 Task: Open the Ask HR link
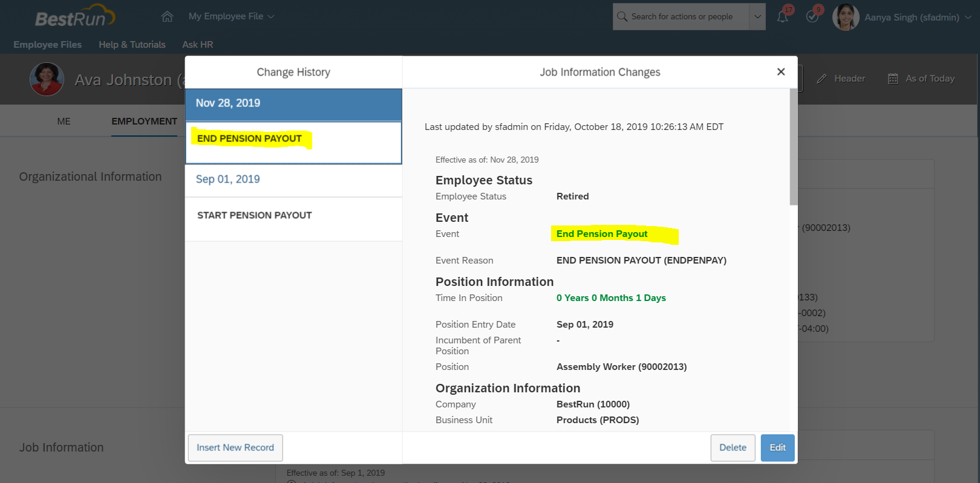[197, 45]
